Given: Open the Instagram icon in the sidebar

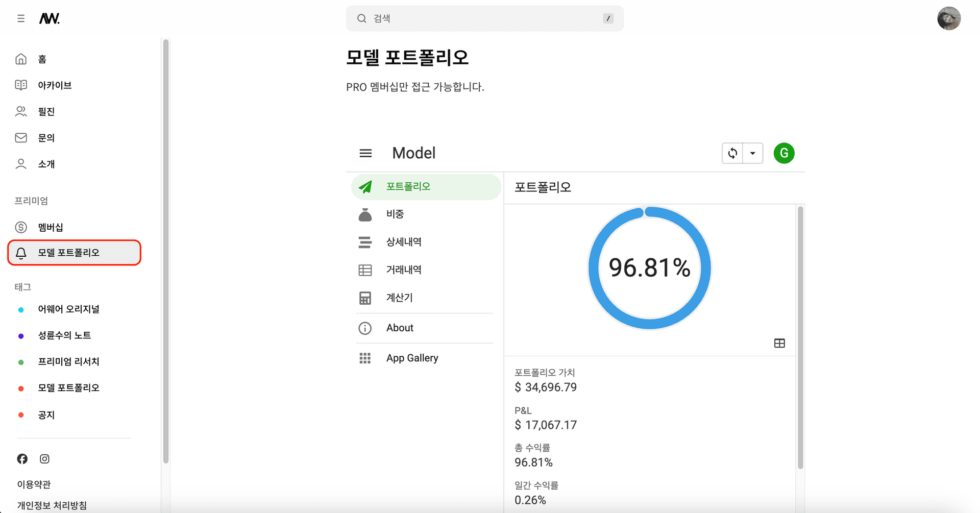Looking at the screenshot, I should click(44, 458).
